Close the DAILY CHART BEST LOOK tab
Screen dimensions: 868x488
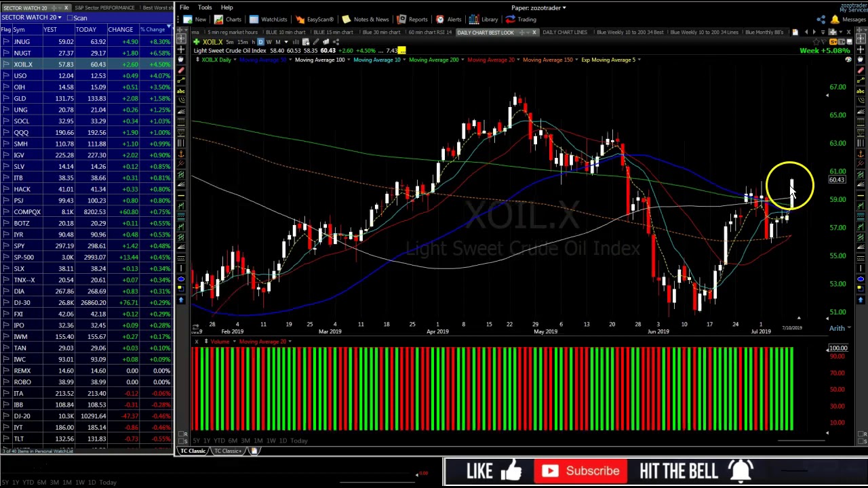pyautogui.click(x=534, y=33)
